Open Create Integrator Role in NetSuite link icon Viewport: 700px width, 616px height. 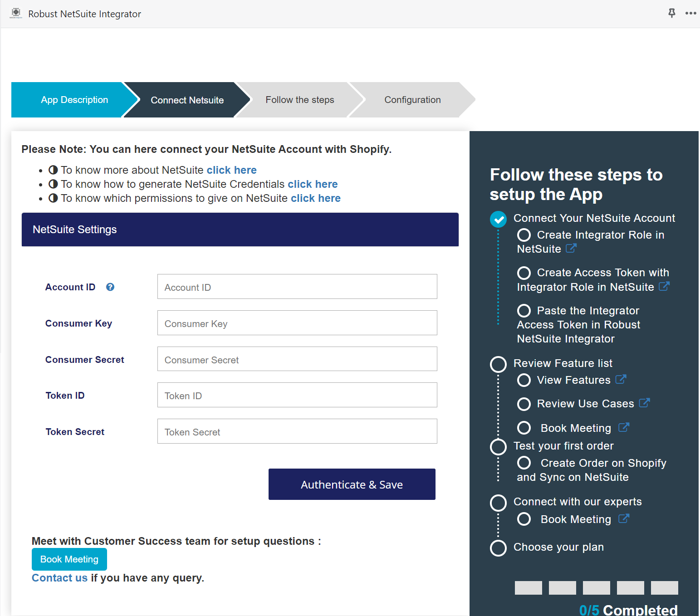click(572, 249)
